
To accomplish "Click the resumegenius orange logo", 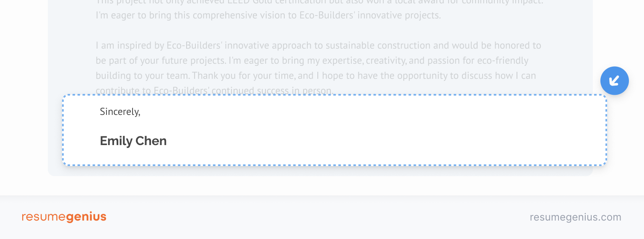I will coord(64,217).
